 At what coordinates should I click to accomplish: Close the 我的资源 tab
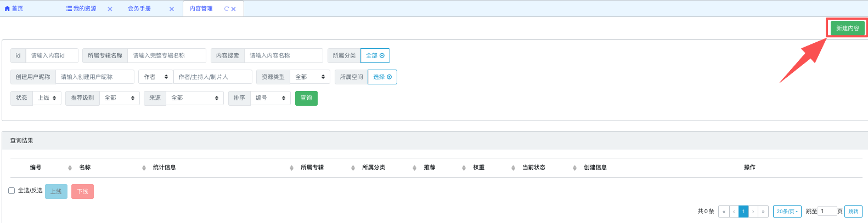[110, 9]
